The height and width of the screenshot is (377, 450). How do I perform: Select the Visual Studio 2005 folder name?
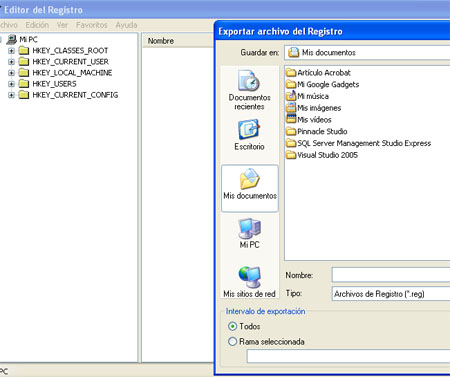[x=327, y=155]
